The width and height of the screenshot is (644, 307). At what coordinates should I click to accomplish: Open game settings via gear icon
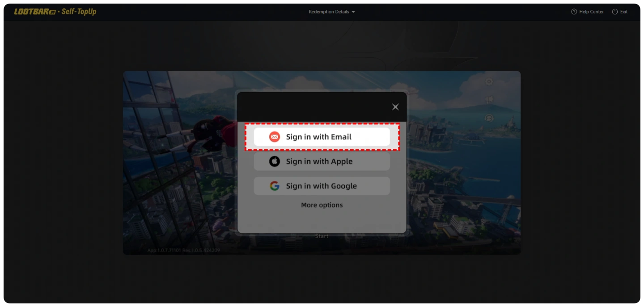click(489, 82)
